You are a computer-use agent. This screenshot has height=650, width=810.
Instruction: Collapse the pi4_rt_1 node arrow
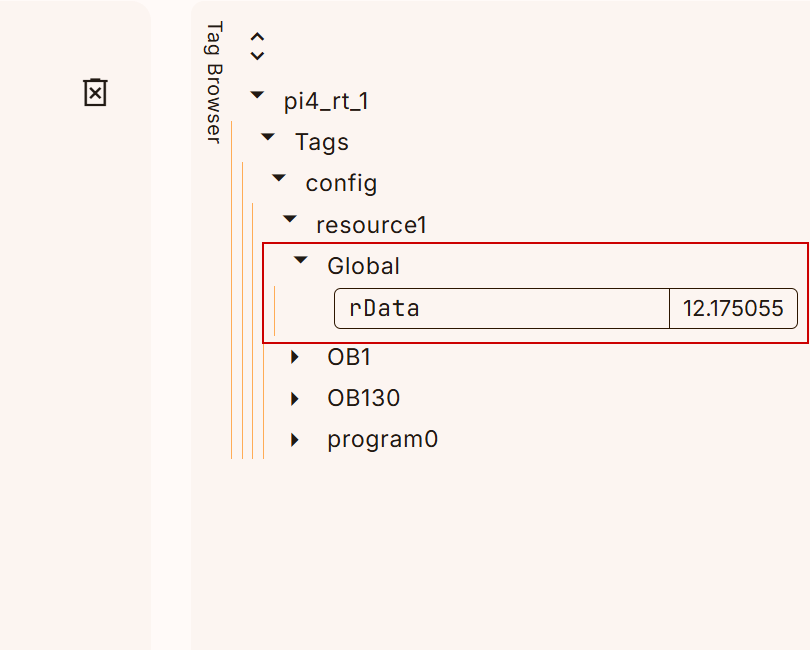(x=257, y=96)
